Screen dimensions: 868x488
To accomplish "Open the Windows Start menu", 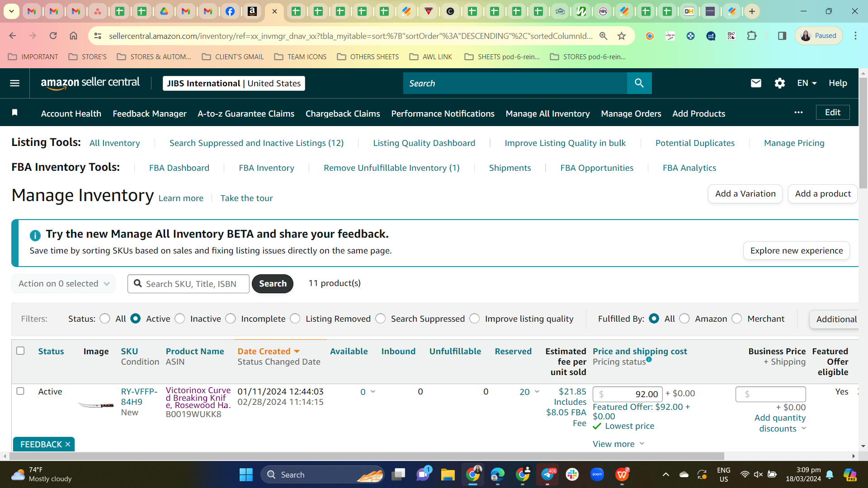I will (x=246, y=474).
